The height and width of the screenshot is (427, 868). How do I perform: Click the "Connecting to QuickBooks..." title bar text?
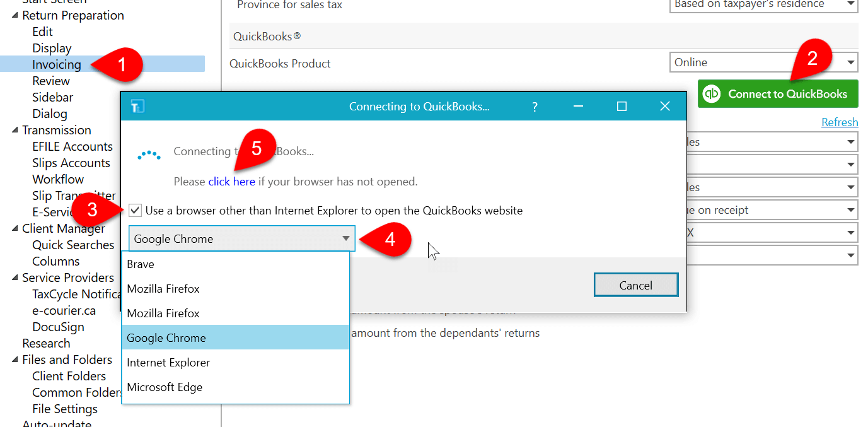point(419,107)
